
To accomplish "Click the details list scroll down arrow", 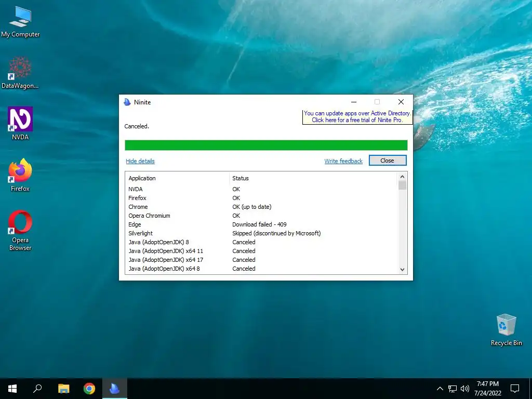I will point(403,270).
